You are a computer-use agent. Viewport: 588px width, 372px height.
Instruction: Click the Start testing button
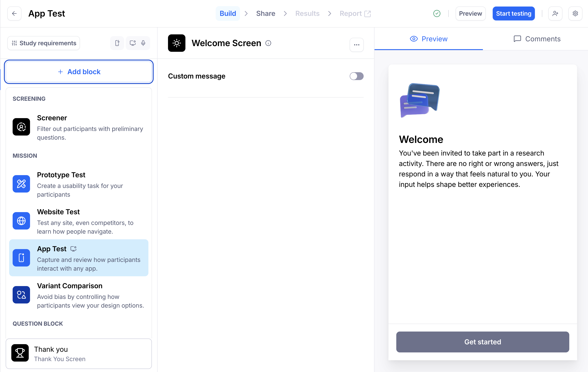click(x=513, y=13)
